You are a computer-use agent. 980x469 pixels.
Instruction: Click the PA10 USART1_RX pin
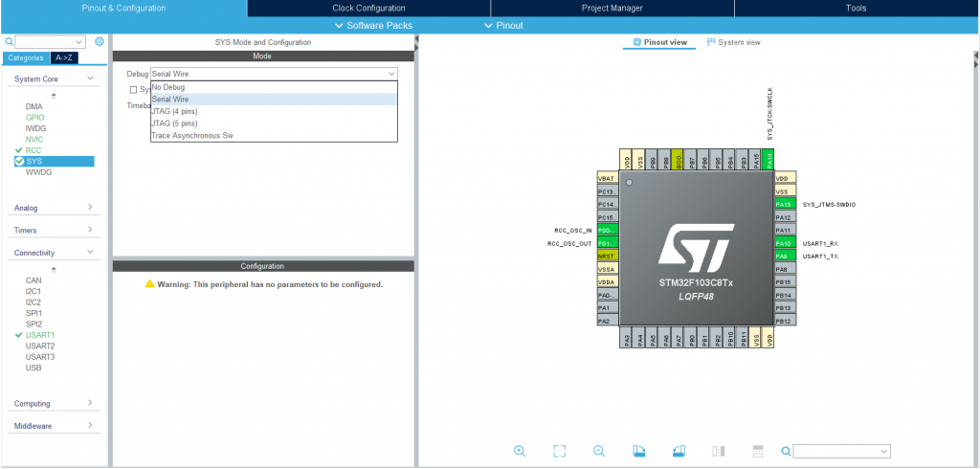[785, 243]
